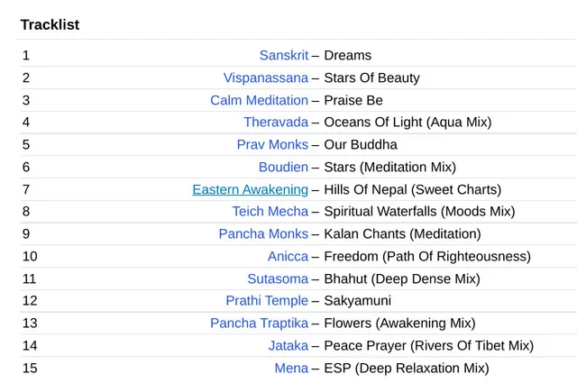Go to Prav Monks artist page
Image resolution: width=577 pixels, height=392 pixels.
pos(271,145)
